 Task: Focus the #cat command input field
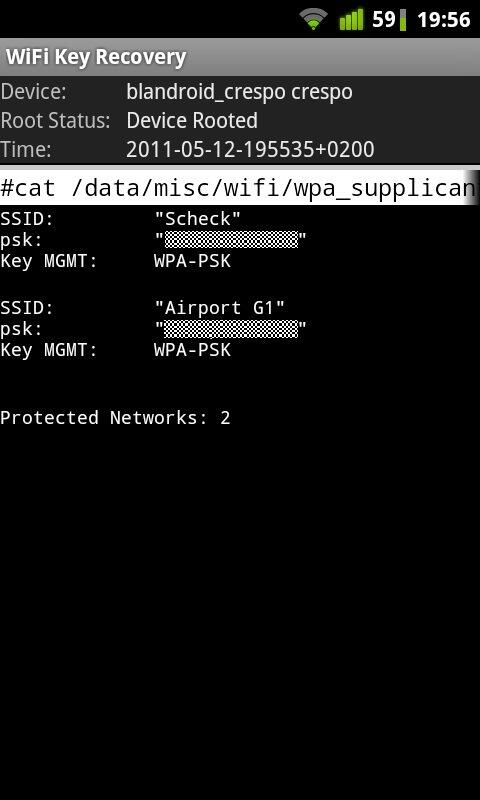[x=240, y=188]
